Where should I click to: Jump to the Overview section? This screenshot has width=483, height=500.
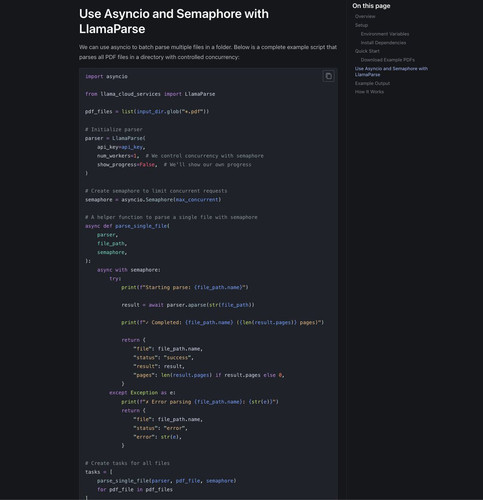pyautogui.click(x=365, y=16)
